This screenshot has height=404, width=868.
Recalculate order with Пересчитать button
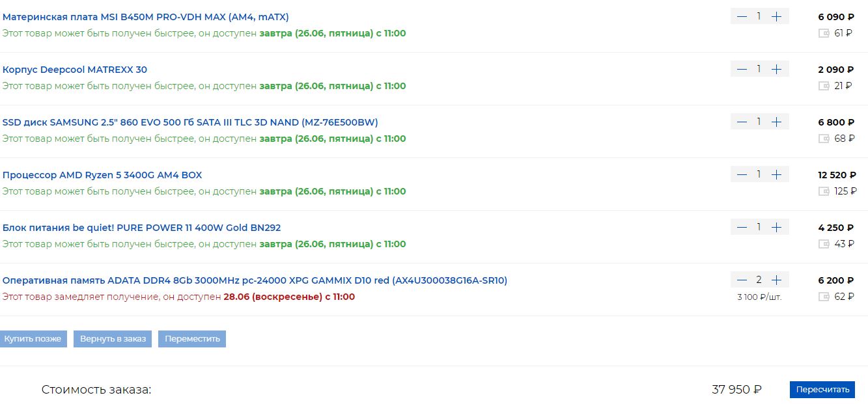click(822, 390)
